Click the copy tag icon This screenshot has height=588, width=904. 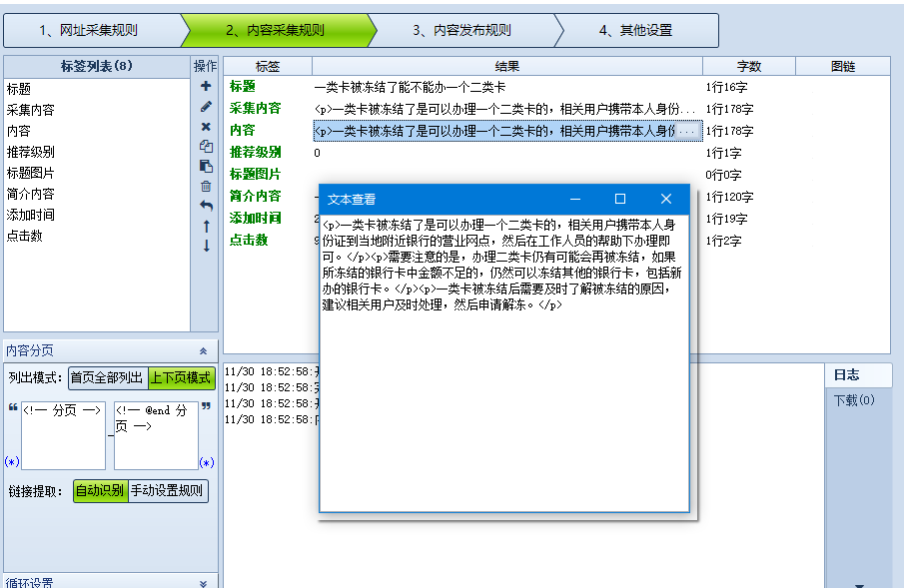[206, 147]
